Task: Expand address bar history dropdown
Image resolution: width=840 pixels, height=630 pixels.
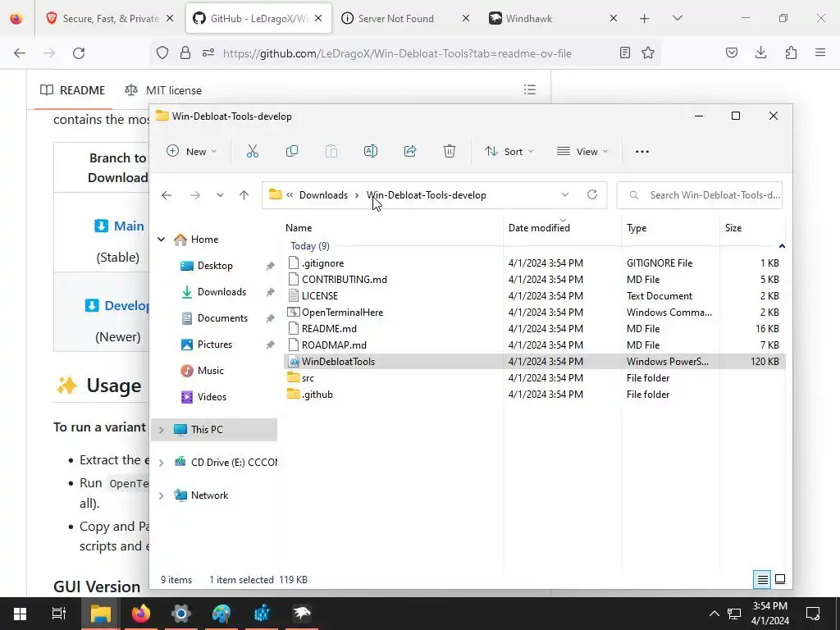Action: click(565, 194)
